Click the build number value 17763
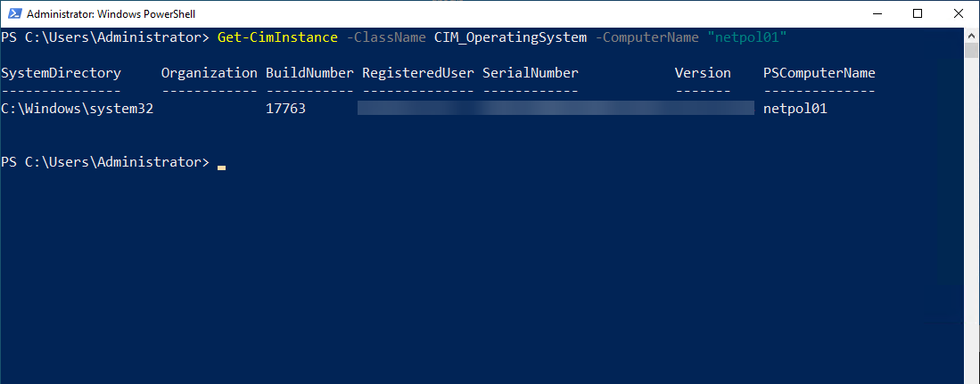The height and width of the screenshot is (384, 980). coord(285,109)
